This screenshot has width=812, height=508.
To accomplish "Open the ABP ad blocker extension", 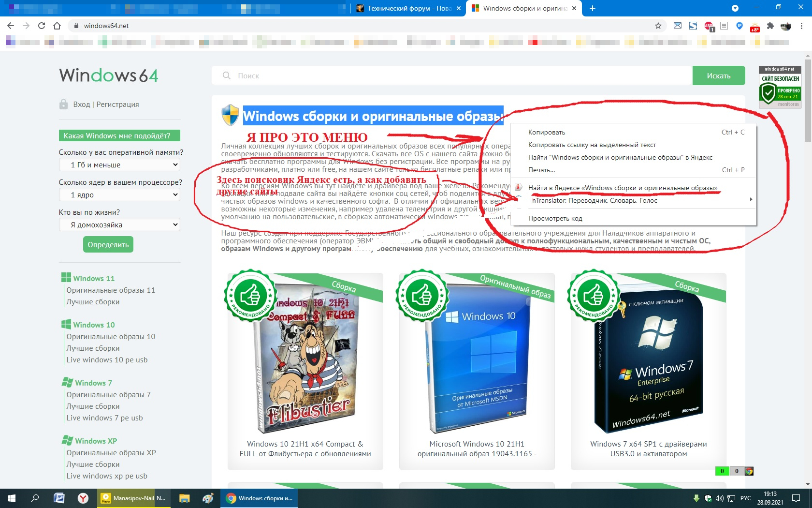I will click(709, 27).
